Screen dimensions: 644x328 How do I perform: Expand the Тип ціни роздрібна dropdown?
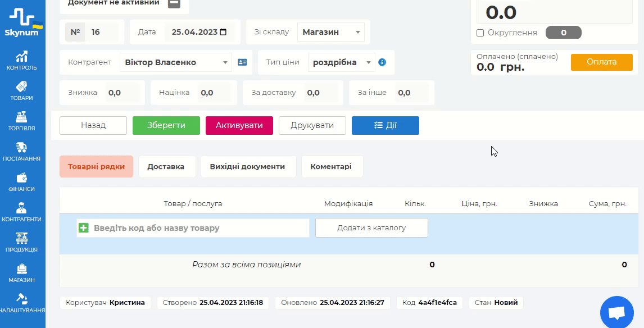pyautogui.click(x=341, y=62)
